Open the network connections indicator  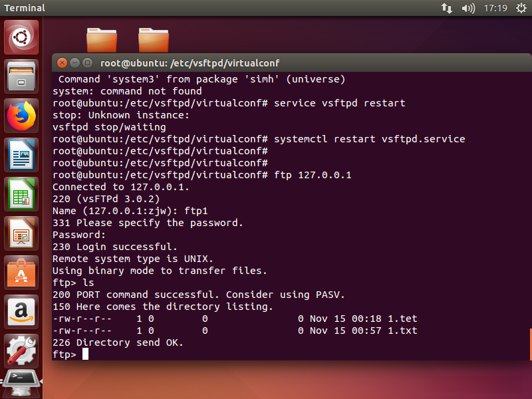(446, 8)
